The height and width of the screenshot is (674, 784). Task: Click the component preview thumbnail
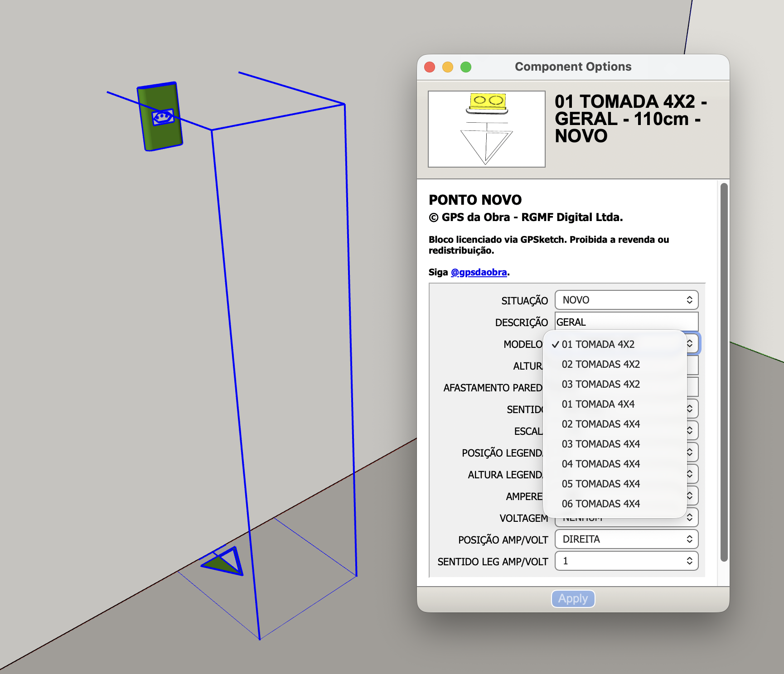[487, 129]
